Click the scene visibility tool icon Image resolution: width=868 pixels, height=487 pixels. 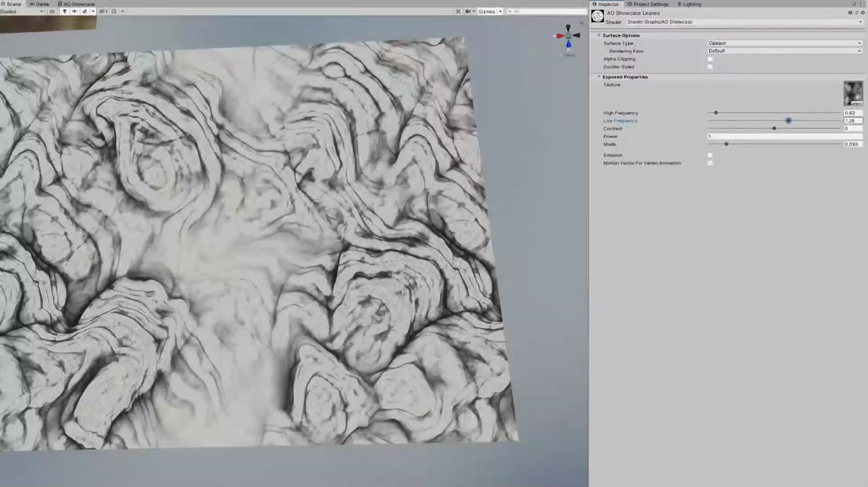tap(458, 11)
